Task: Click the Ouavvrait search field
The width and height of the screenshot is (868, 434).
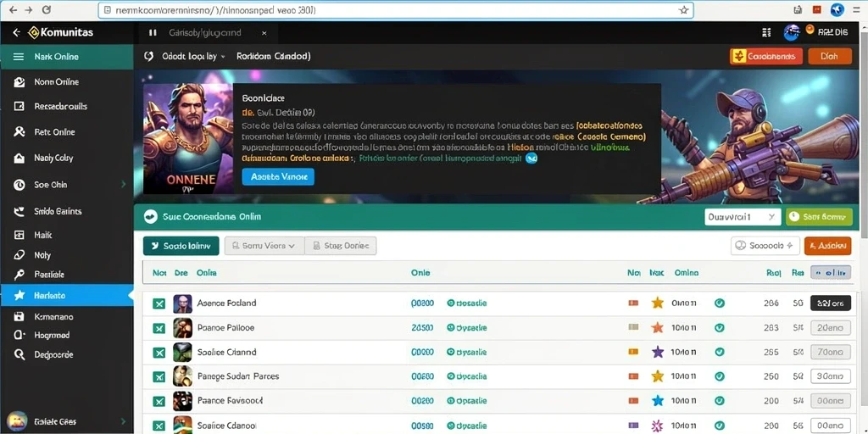Action: [743, 217]
